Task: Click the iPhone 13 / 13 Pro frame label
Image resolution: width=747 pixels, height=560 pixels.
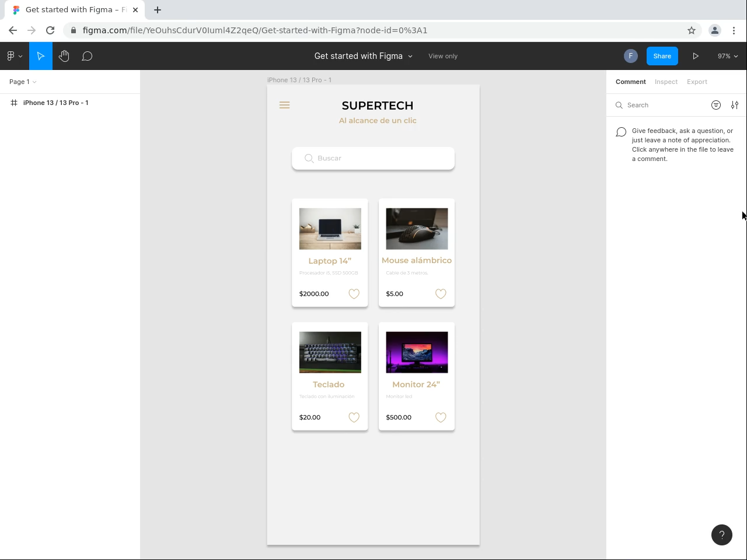Action: coord(299,80)
